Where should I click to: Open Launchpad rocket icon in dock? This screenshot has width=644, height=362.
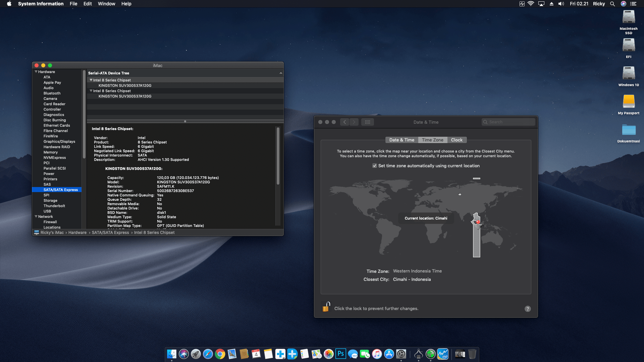click(196, 354)
